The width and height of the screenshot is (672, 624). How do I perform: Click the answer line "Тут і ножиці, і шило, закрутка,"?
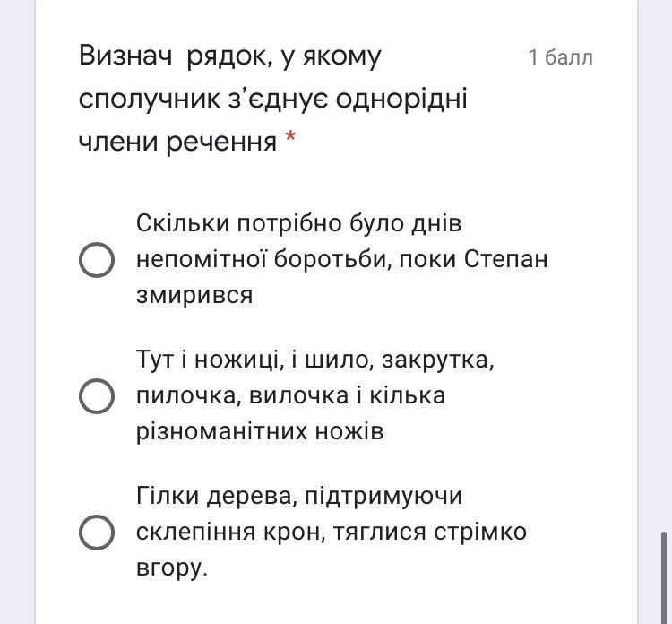[315, 360]
